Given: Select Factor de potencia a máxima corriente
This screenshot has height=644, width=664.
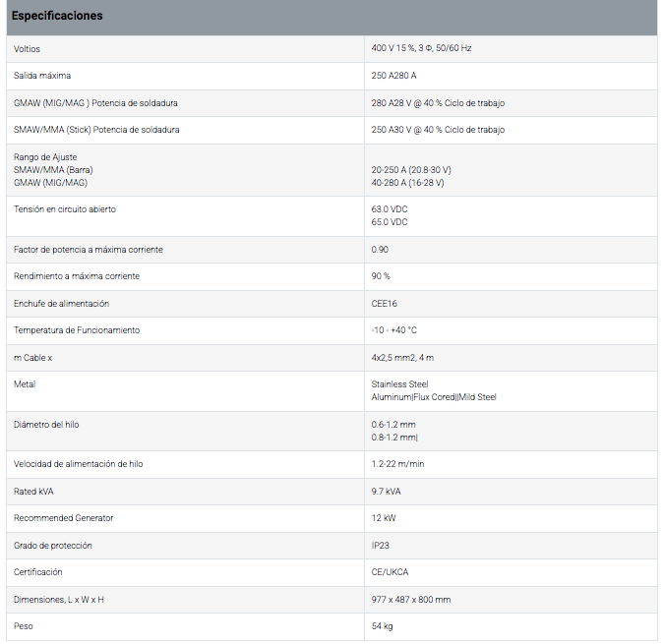Looking at the screenshot, I should point(89,250).
